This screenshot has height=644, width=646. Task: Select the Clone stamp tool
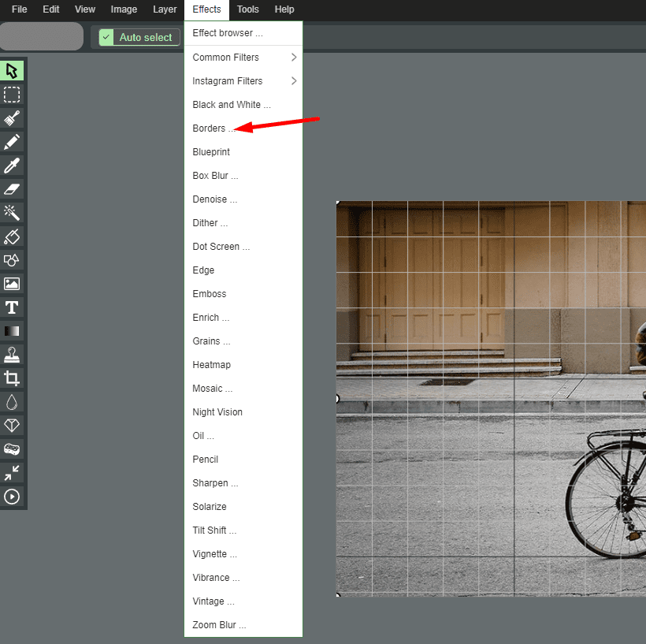(12, 355)
